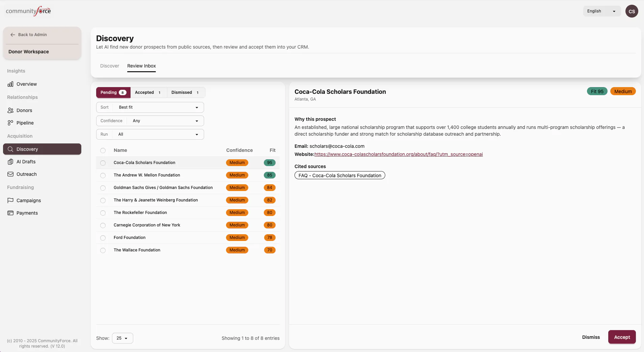Click the Discovery magnifier icon
The image size is (644, 352).
point(10,149)
